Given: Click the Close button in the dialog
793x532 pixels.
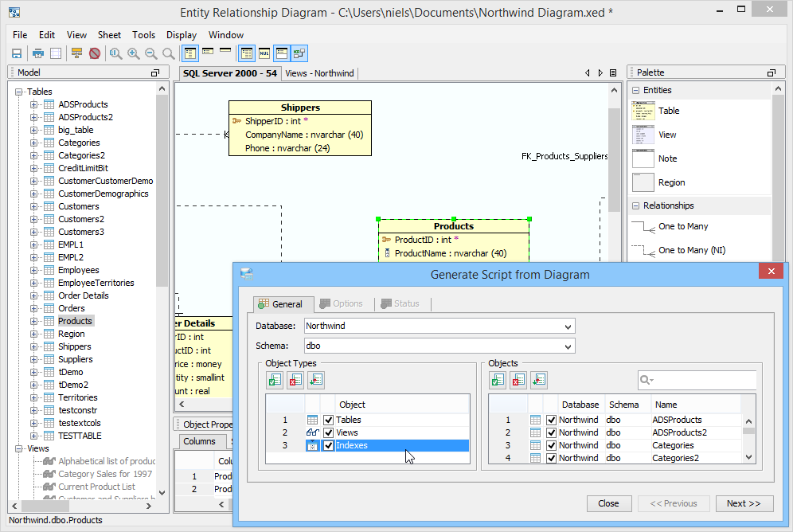Looking at the screenshot, I should pos(609,503).
